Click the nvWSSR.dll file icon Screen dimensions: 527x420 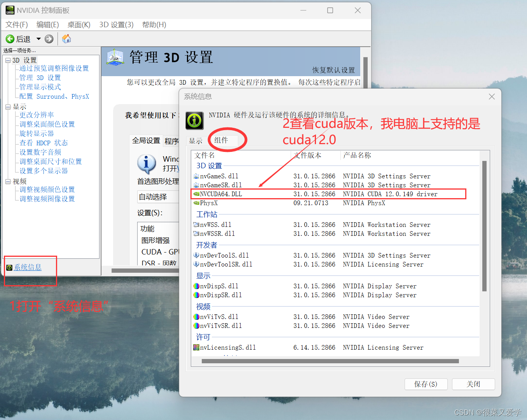(x=196, y=234)
